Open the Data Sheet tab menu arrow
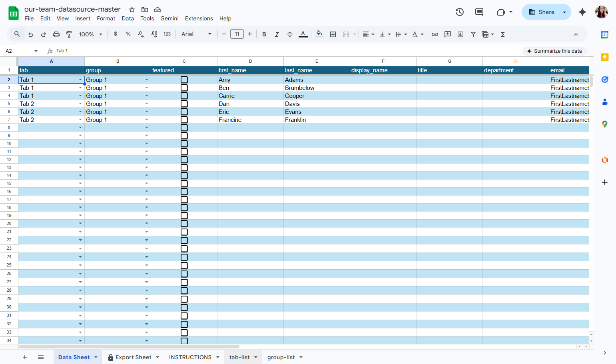 (96, 357)
